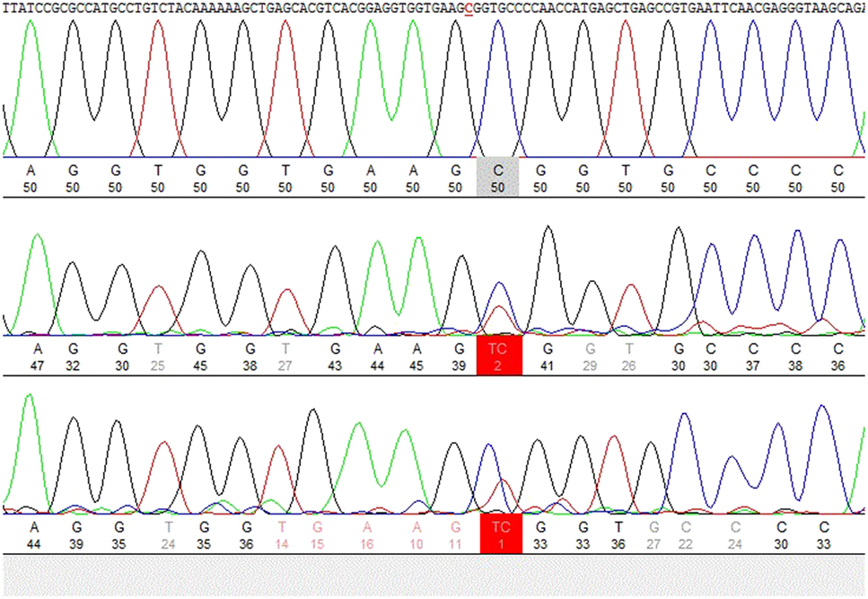Click the gray G base scored 29

(590, 356)
